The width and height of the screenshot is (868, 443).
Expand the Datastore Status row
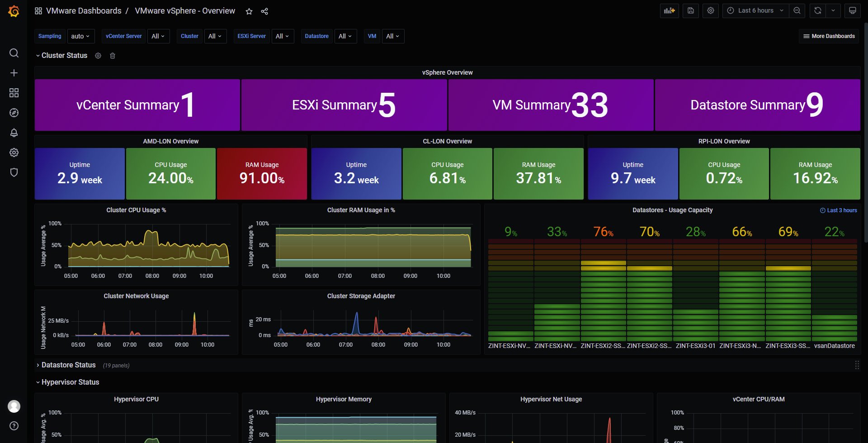click(66, 365)
